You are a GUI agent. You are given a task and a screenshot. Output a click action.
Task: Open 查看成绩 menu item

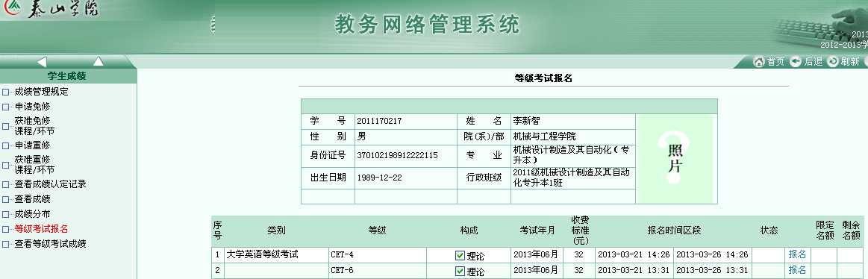point(32,198)
